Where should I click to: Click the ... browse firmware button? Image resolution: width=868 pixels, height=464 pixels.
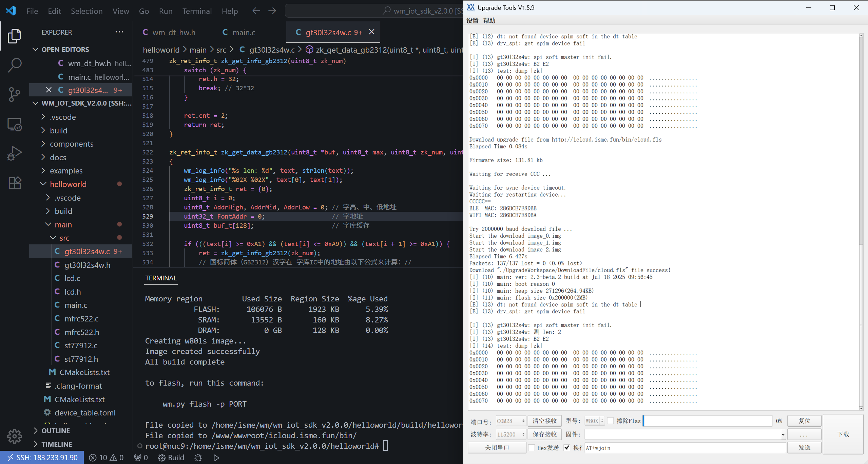pyautogui.click(x=804, y=434)
